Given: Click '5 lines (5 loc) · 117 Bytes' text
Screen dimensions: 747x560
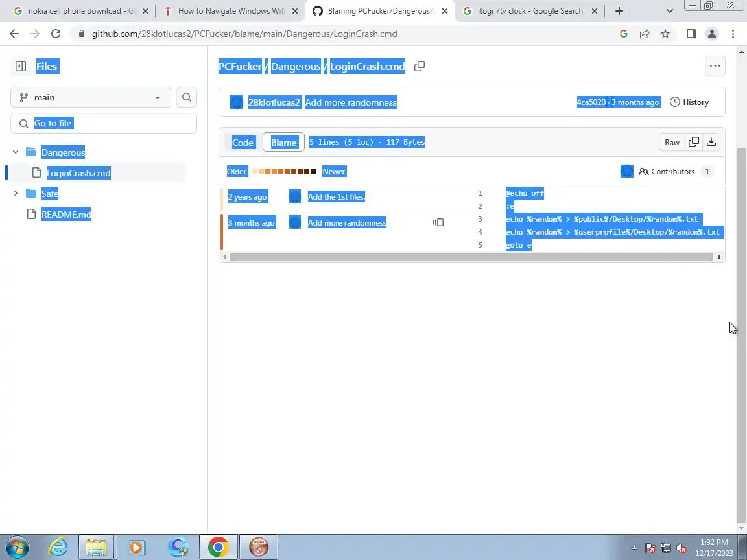Looking at the screenshot, I should (x=367, y=142).
